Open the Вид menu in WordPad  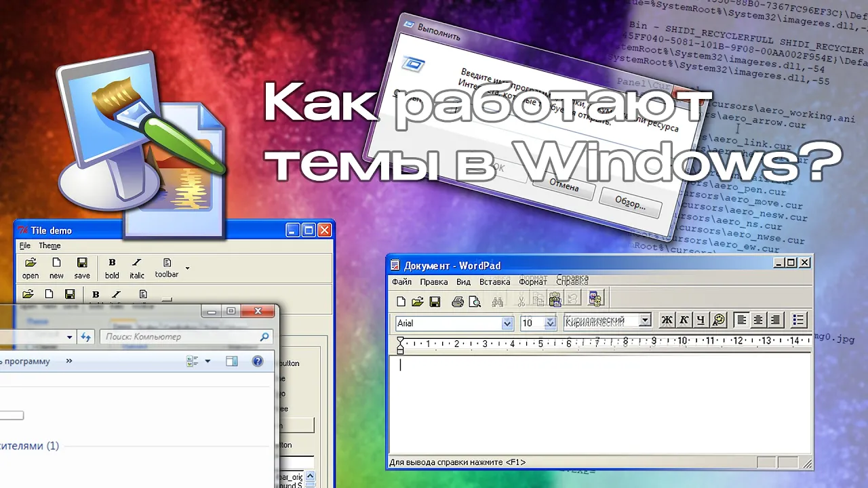coord(463,282)
